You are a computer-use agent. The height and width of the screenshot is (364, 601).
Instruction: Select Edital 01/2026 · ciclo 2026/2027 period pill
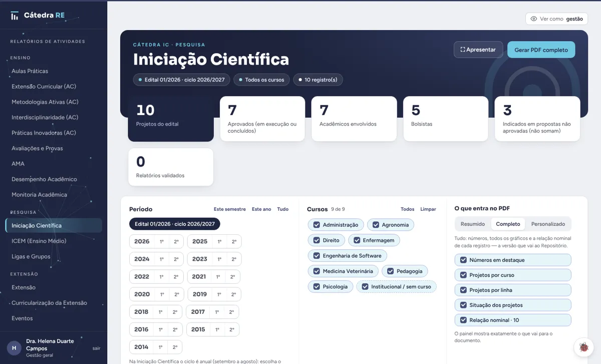click(175, 224)
